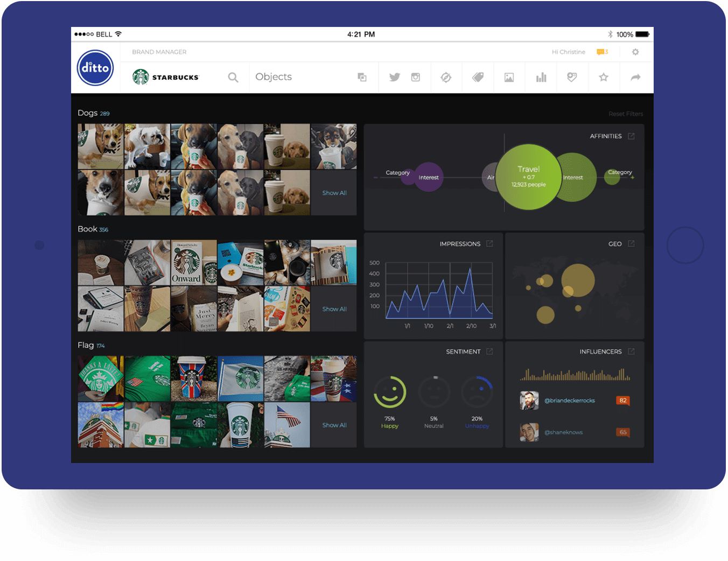
Task: Open the Onward book cover thumbnail
Action: click(x=194, y=263)
